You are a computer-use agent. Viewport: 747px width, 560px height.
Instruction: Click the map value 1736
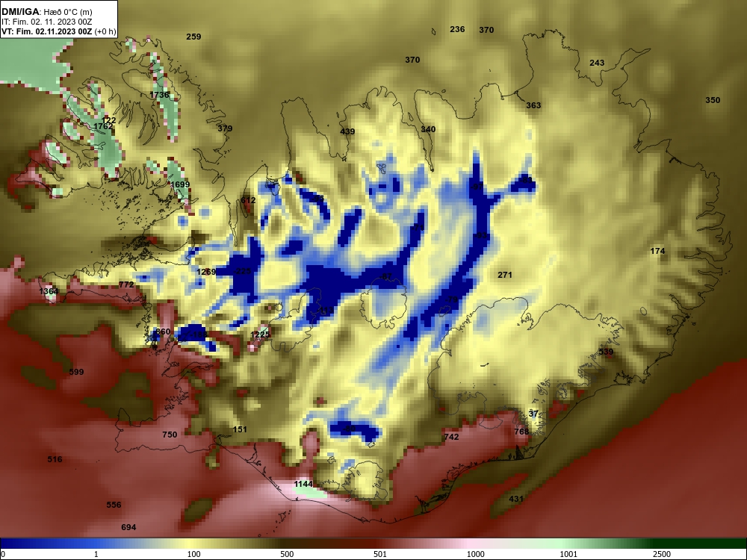point(159,95)
